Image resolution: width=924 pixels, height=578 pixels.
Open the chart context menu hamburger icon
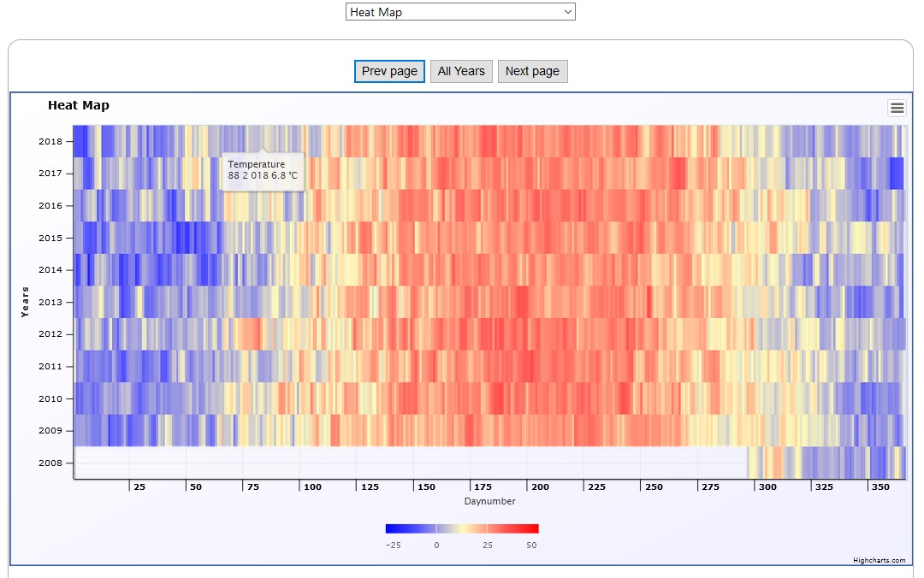(x=897, y=108)
